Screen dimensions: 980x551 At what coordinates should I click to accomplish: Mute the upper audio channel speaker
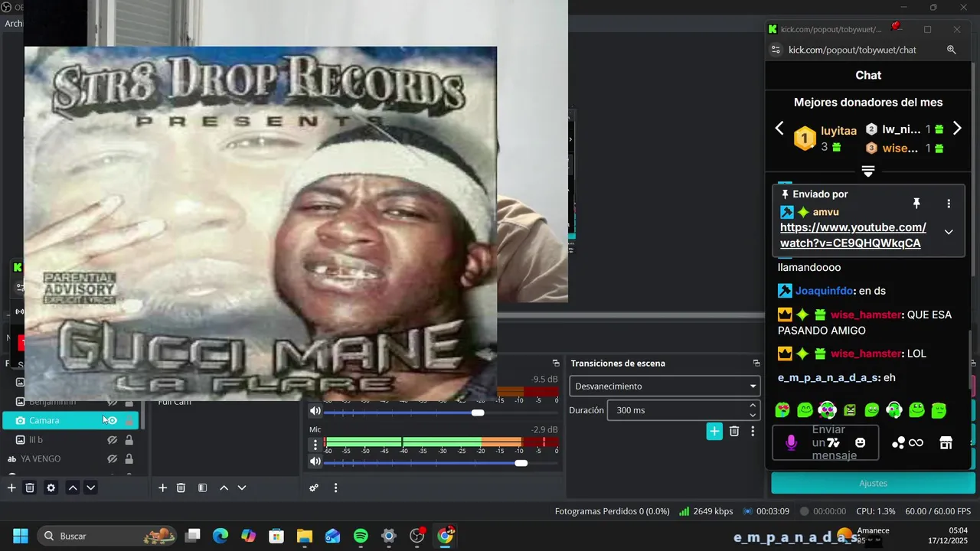point(315,411)
